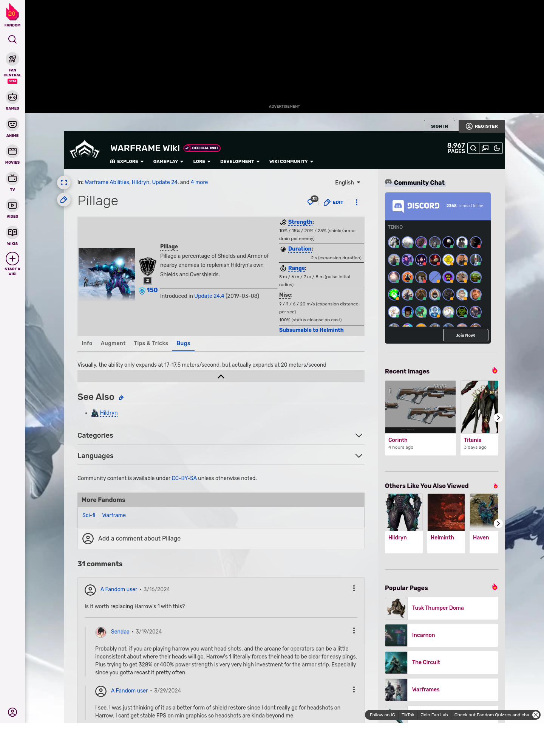Open the Corinth recent image thumbnail
The width and height of the screenshot is (544, 756).
[420, 407]
